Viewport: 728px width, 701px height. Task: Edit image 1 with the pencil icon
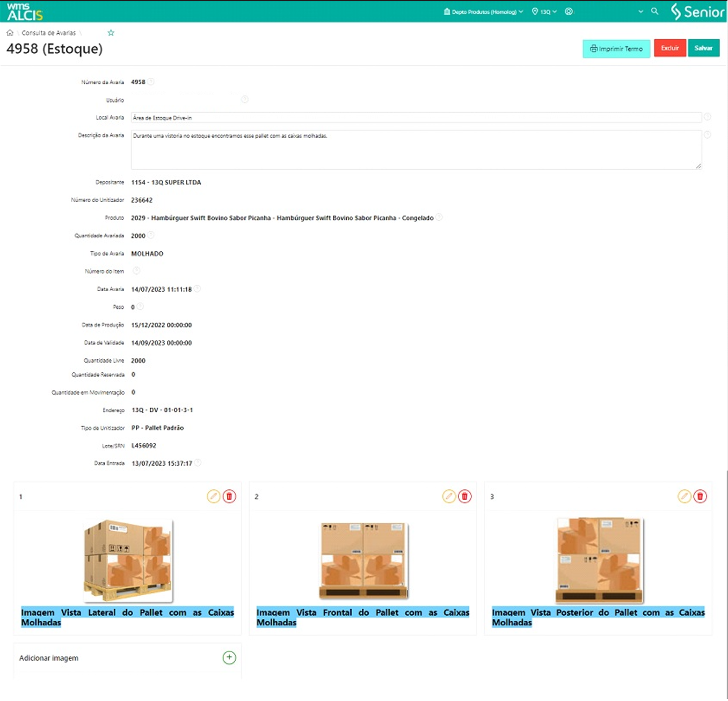click(214, 496)
